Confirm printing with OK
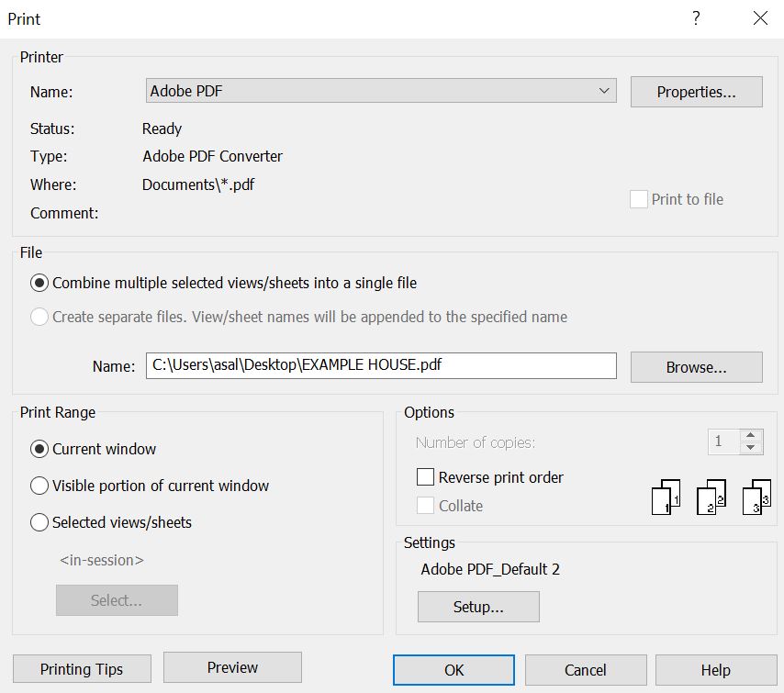This screenshot has height=693, width=784. pyautogui.click(x=454, y=670)
